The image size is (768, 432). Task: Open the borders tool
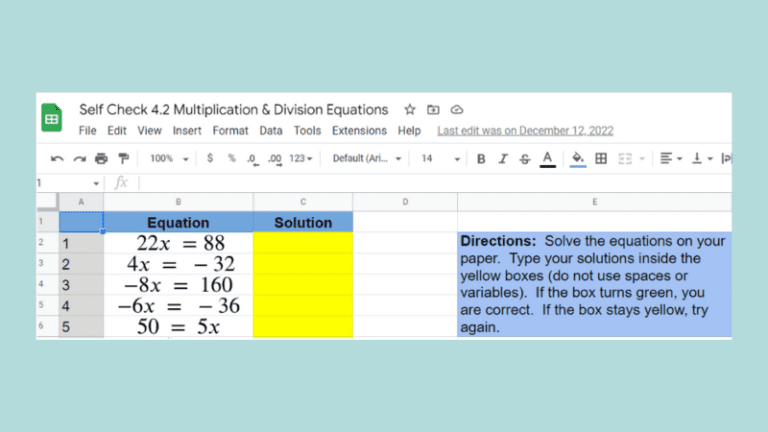pos(601,159)
